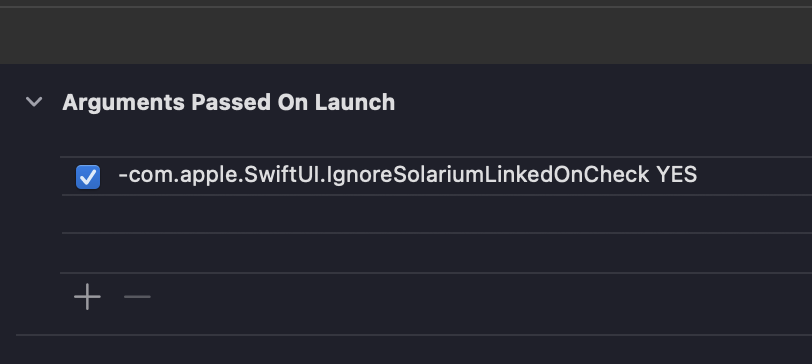Disable the SwiftUI launch argument via its checkbox
The image size is (812, 364).
click(88, 177)
